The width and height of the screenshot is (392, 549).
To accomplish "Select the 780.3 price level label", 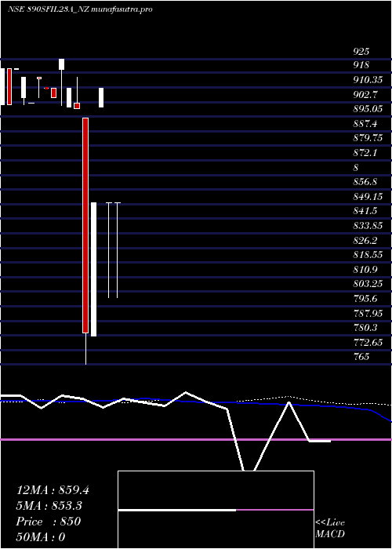I will [365, 328].
